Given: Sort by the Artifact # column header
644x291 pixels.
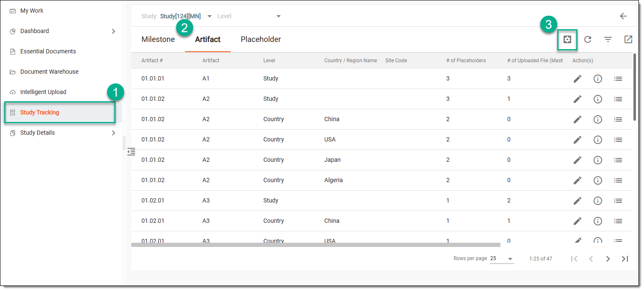Looking at the screenshot, I should (152, 61).
